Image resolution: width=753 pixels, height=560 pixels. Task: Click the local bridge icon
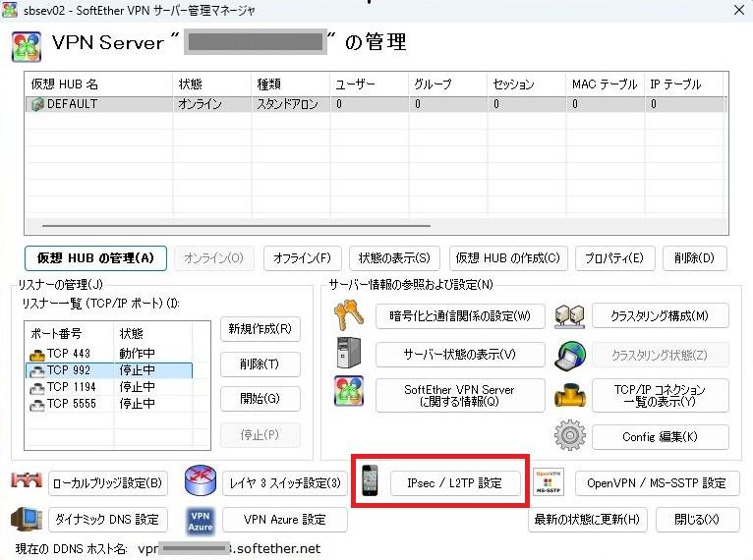(27, 479)
